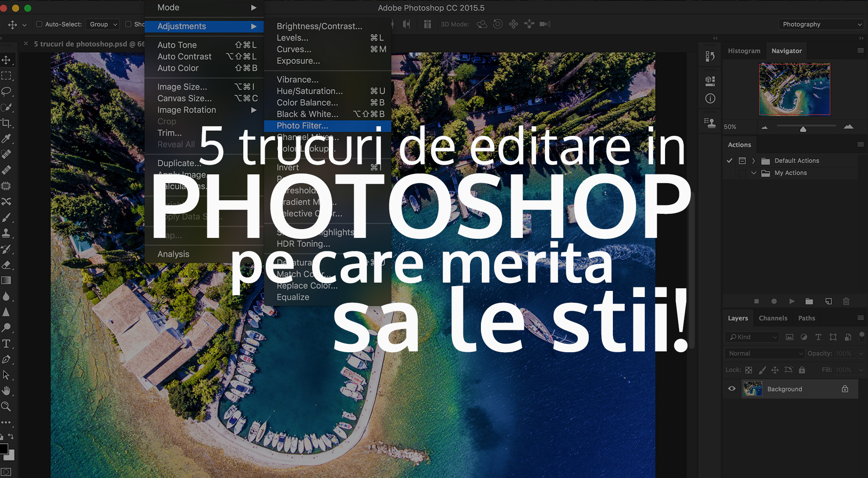Image resolution: width=868 pixels, height=478 pixels.
Task: Open the History panel icon
Action: [710, 56]
